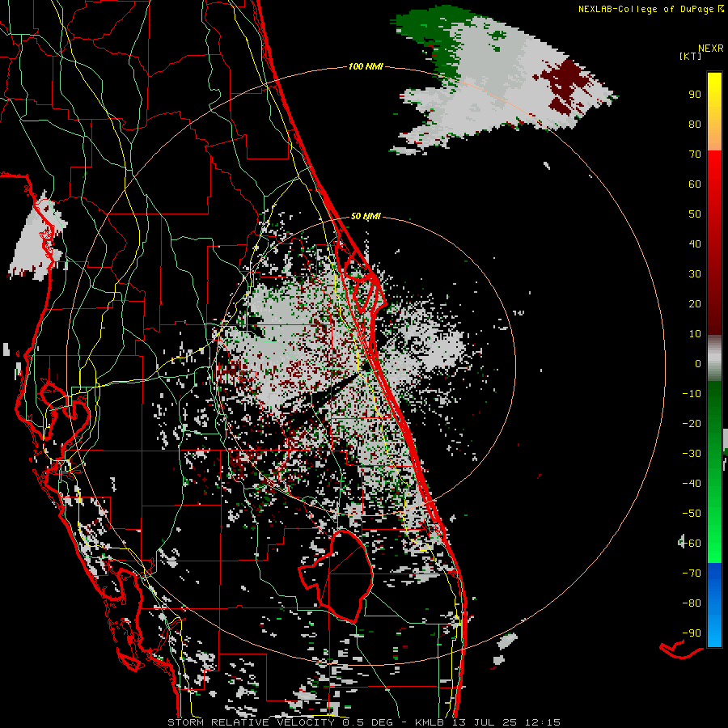Select the -90 value on velocity scale

692,633
